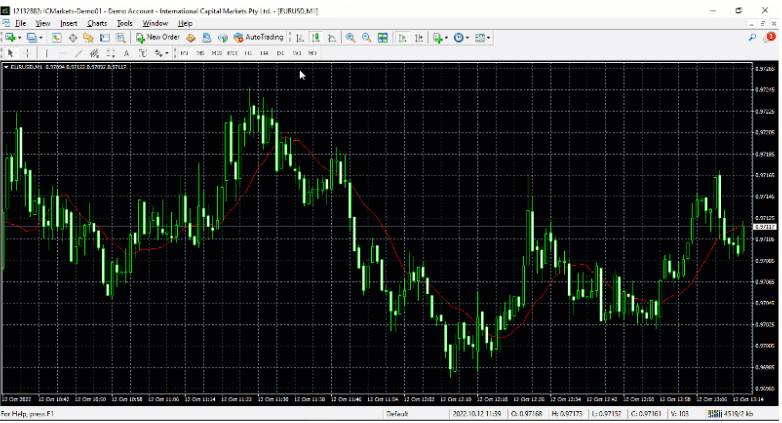Switch chart to line chart display

coord(329,37)
